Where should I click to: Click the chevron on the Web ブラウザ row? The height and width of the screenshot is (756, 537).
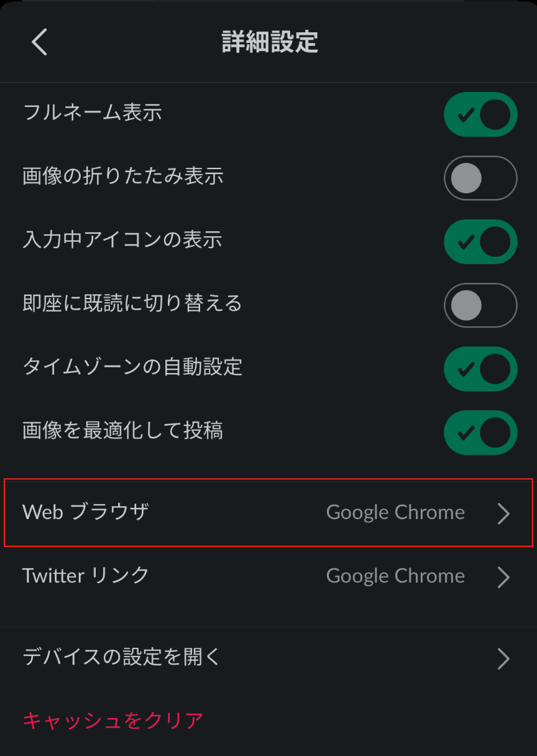point(503,514)
